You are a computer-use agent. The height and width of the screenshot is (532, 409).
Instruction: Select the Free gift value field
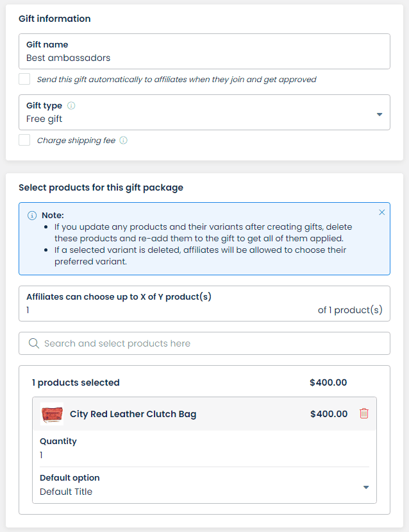(204, 112)
